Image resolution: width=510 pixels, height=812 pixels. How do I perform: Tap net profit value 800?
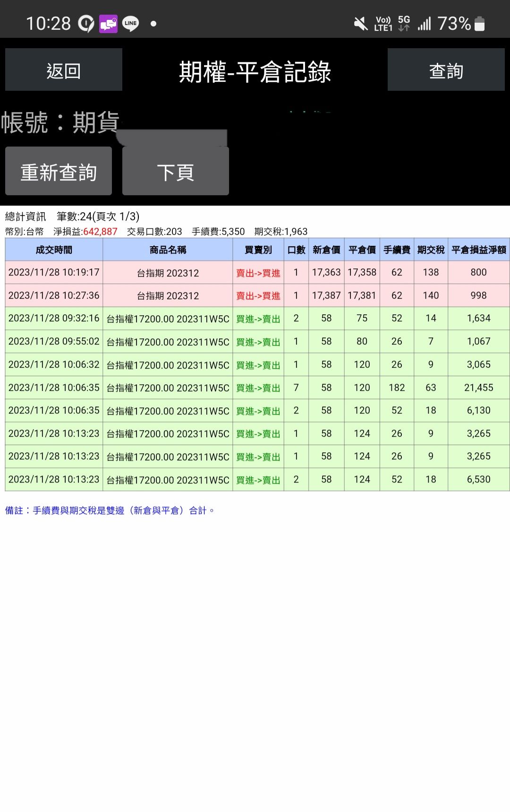click(x=479, y=272)
